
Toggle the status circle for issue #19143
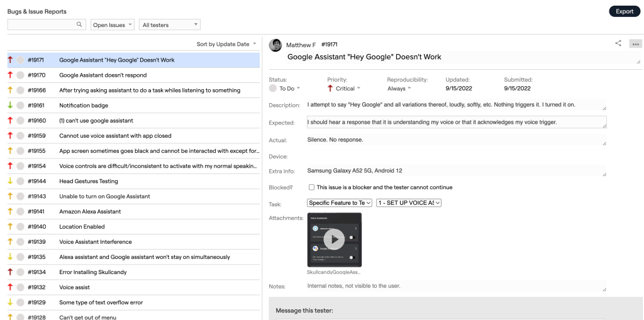tap(20, 196)
